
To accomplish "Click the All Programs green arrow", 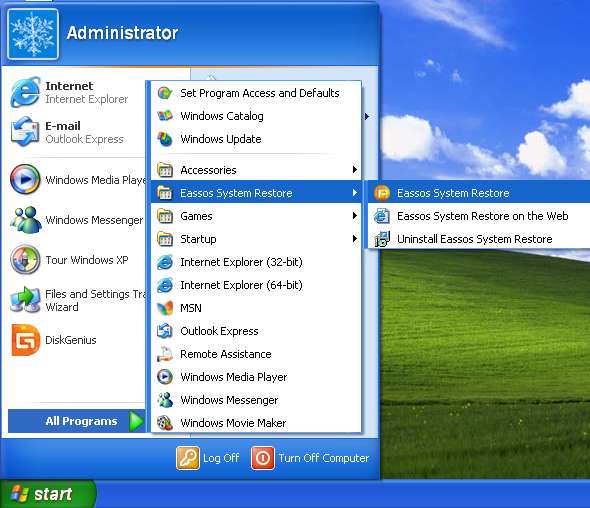I will pyautogui.click(x=137, y=421).
